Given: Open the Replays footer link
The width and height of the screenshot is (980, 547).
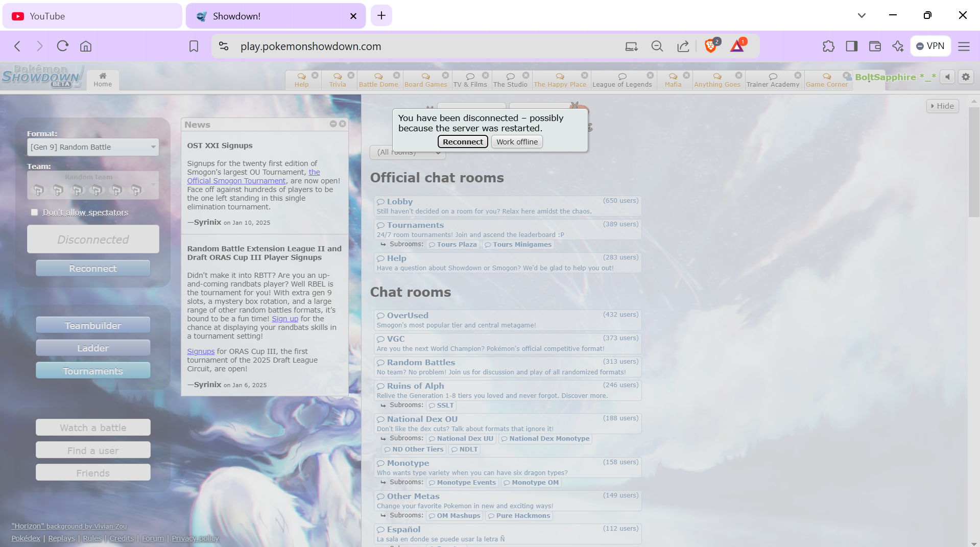Looking at the screenshot, I should coord(62,538).
